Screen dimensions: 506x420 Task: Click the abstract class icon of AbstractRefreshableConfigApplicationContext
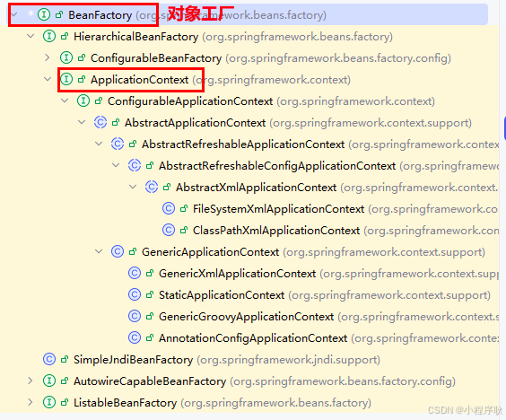pos(135,165)
